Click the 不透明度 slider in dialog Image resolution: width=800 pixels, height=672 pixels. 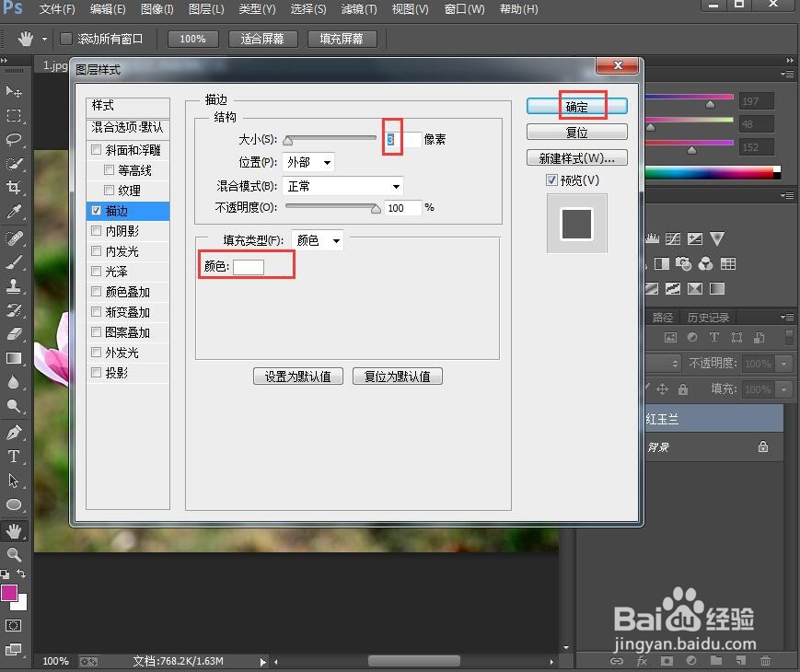332,208
